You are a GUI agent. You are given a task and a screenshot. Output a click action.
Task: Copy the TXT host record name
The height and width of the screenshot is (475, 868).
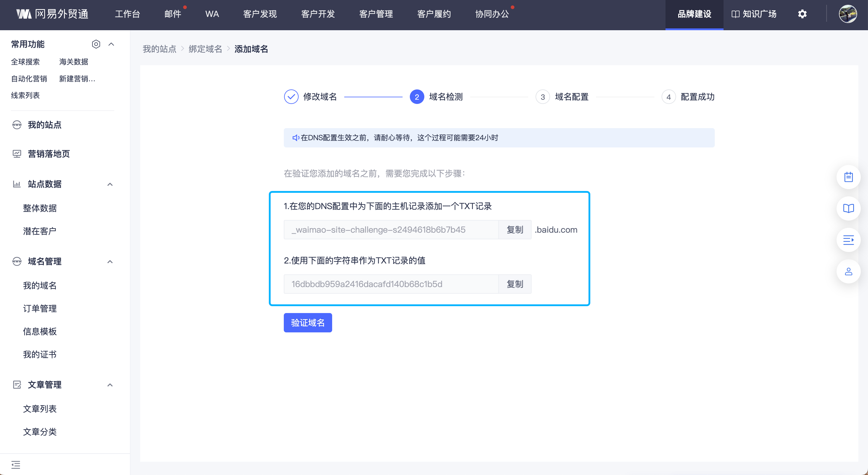(x=514, y=230)
